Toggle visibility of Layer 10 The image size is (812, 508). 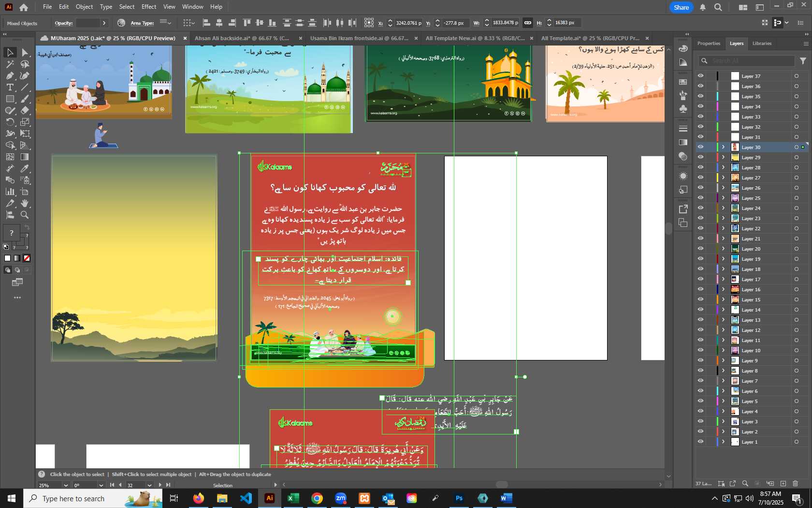pyautogui.click(x=700, y=350)
